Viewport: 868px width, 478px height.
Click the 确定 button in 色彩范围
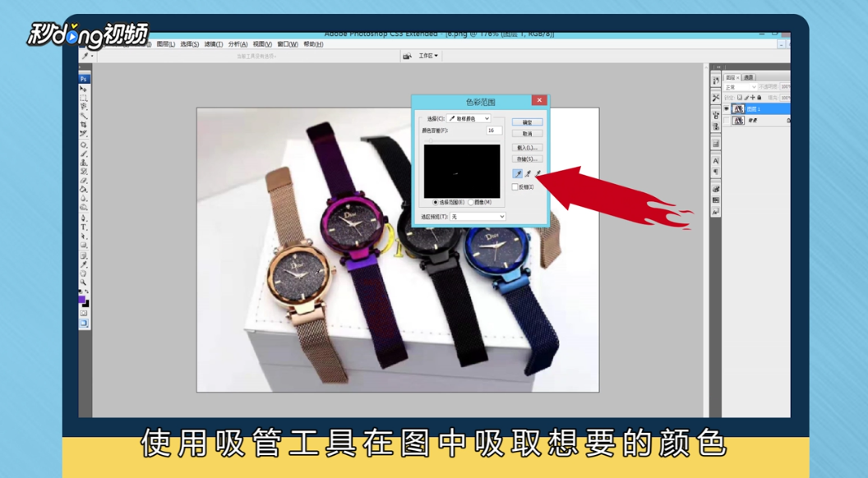[x=528, y=122]
